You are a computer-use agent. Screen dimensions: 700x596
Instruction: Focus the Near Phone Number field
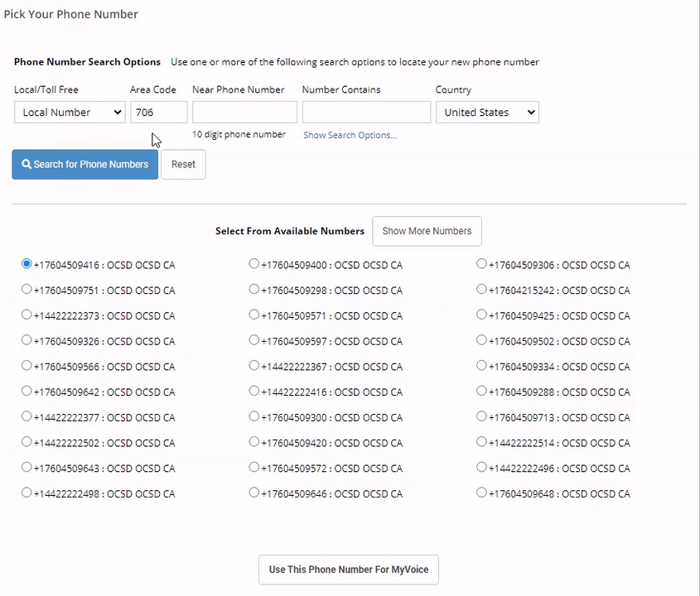244,113
